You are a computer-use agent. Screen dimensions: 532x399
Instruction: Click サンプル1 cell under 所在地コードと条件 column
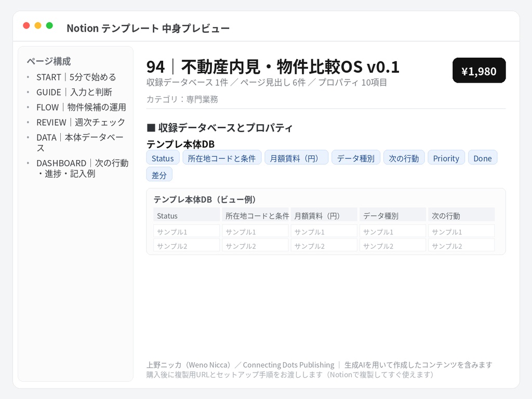tap(255, 231)
